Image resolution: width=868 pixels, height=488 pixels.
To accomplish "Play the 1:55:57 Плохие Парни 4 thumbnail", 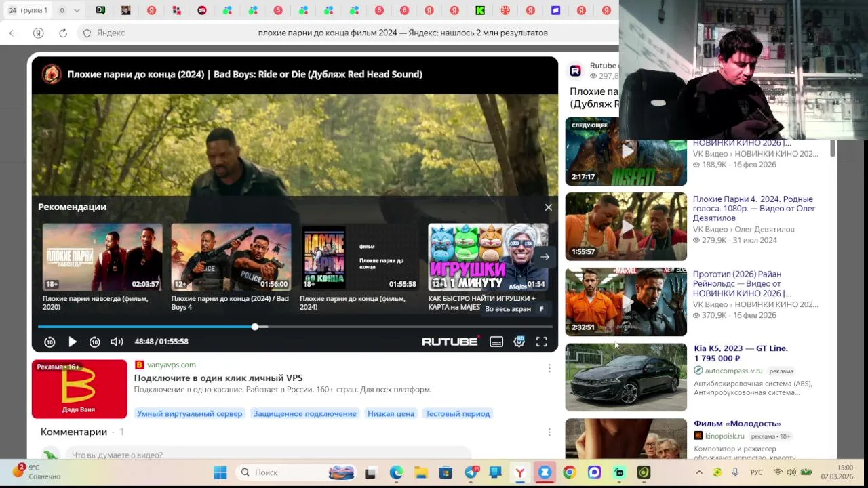I will coord(626,226).
